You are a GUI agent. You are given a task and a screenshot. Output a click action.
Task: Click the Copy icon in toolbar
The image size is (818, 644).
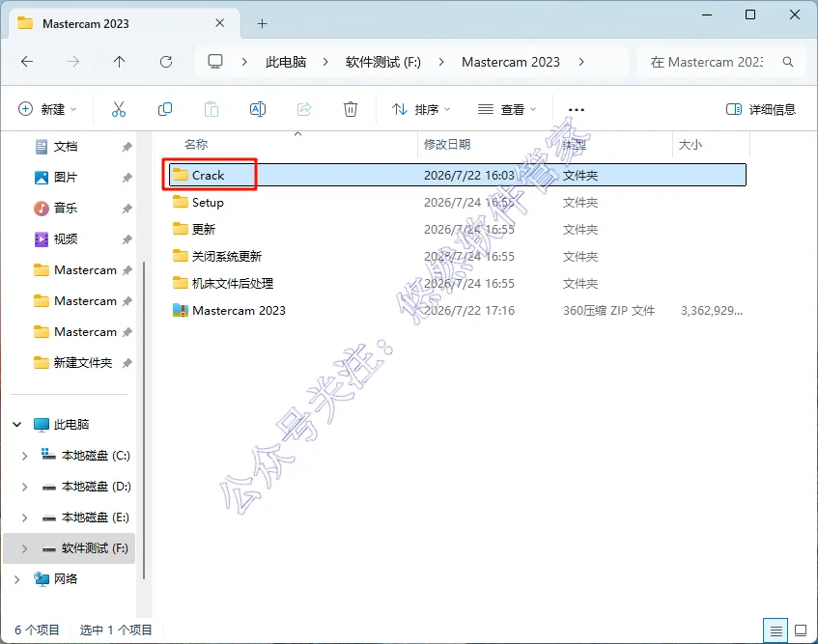165,109
